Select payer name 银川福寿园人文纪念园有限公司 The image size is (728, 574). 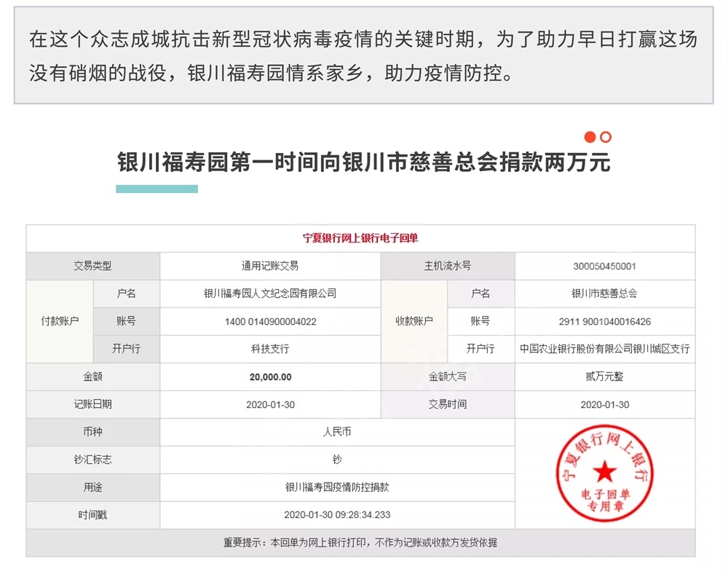[270, 294]
